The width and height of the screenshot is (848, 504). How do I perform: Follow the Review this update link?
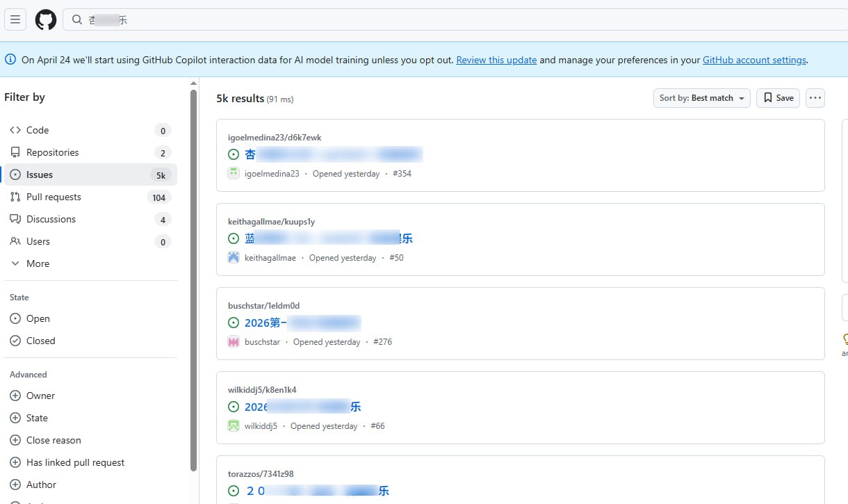[x=496, y=60]
